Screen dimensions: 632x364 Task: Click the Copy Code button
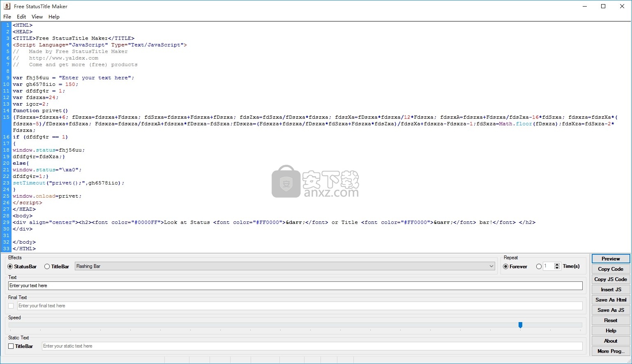(611, 269)
